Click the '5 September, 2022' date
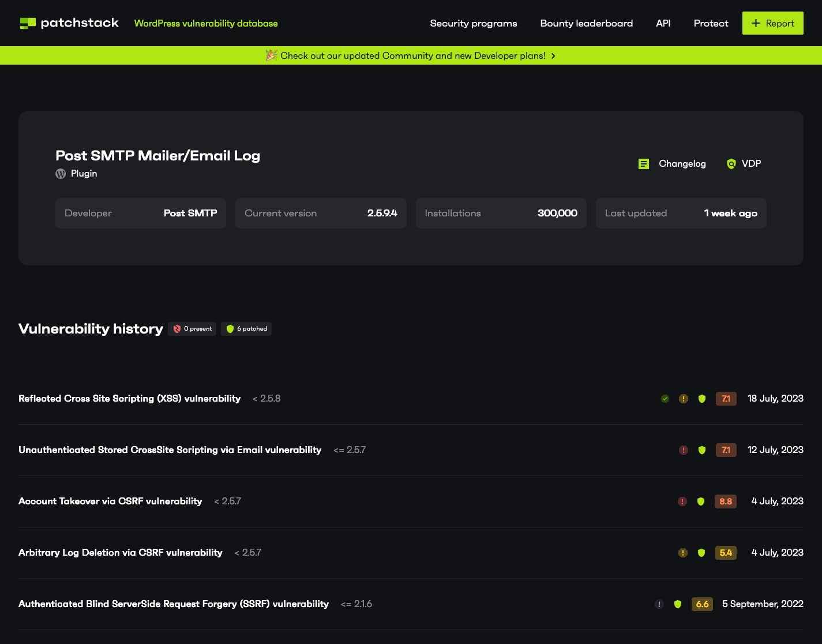This screenshot has height=644, width=822. [x=763, y=604]
